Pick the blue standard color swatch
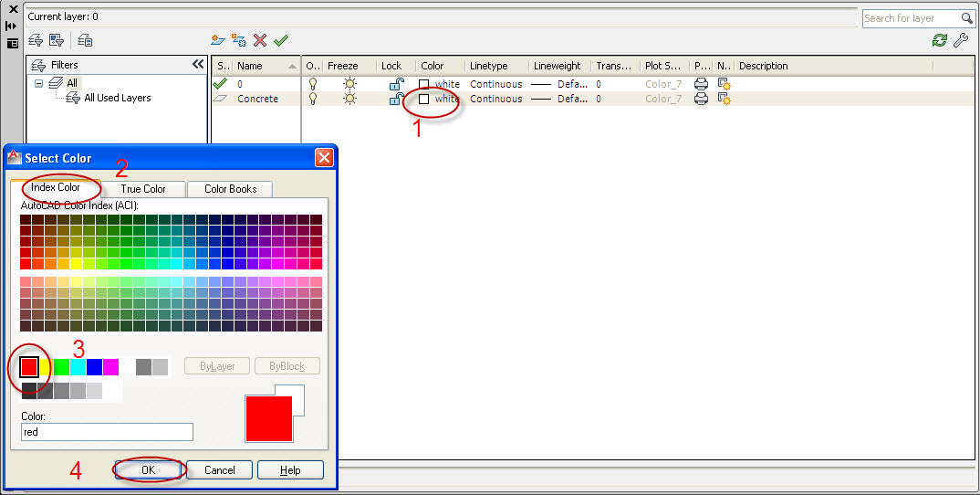Viewport: 980px width, 495px height. tap(94, 367)
